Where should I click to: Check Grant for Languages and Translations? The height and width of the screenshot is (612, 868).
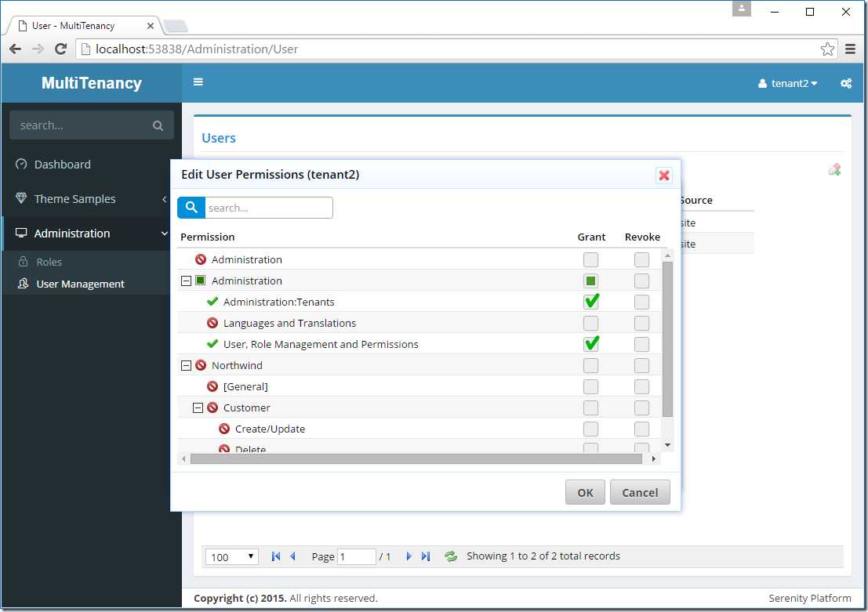[590, 323]
